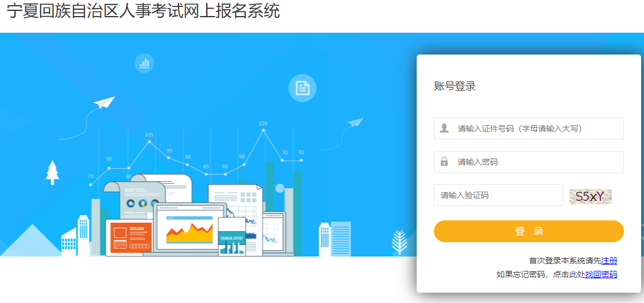Click the white leaf plant icon
This screenshot has height=303, width=644.
click(x=399, y=242)
